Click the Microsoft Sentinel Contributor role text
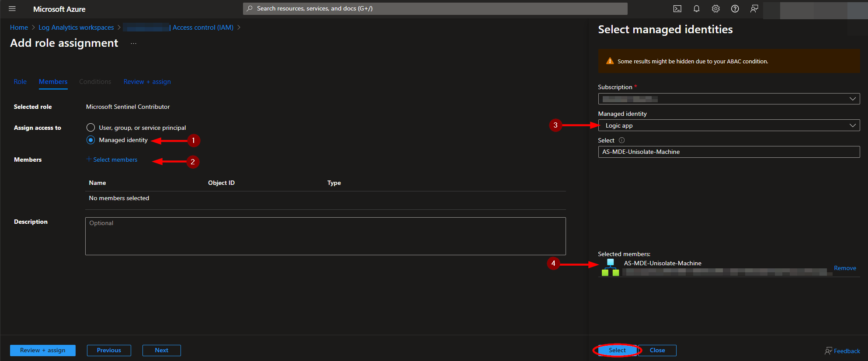 [128, 107]
